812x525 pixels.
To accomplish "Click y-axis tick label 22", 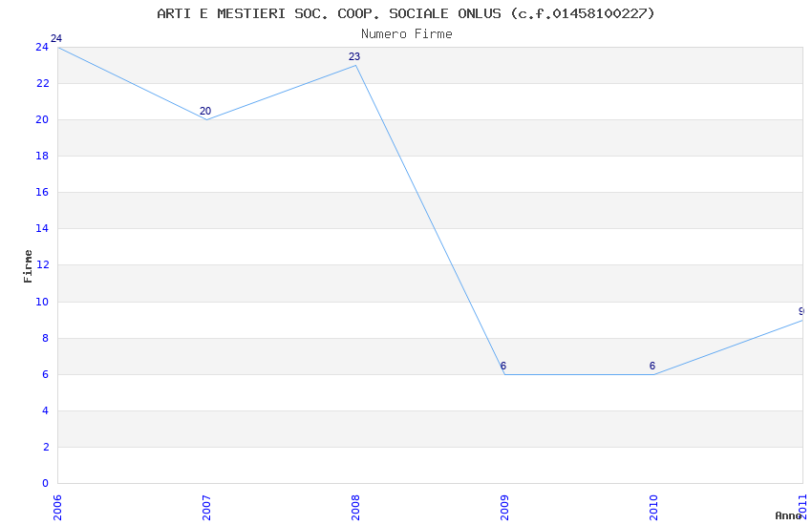I will pyautogui.click(x=42, y=83).
